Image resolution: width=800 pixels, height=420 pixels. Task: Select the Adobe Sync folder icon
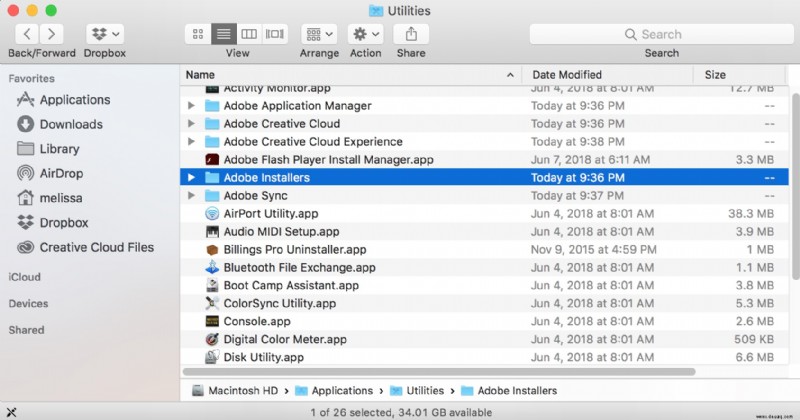212,195
